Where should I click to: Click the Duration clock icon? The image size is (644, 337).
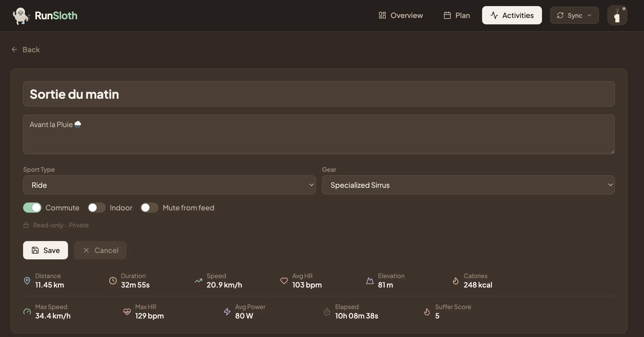[x=113, y=280]
